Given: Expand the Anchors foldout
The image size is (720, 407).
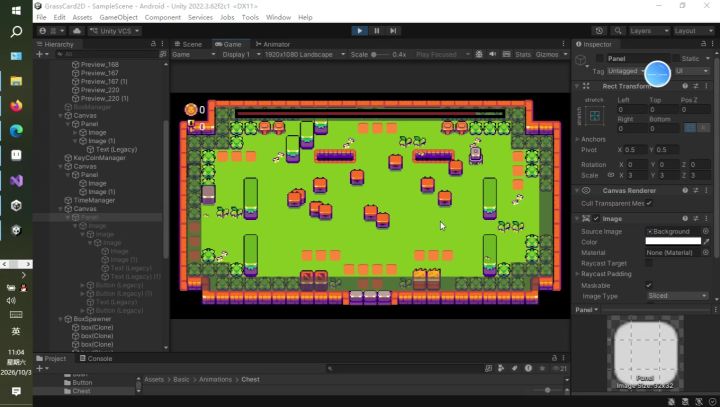Looking at the screenshot, I should coord(578,139).
